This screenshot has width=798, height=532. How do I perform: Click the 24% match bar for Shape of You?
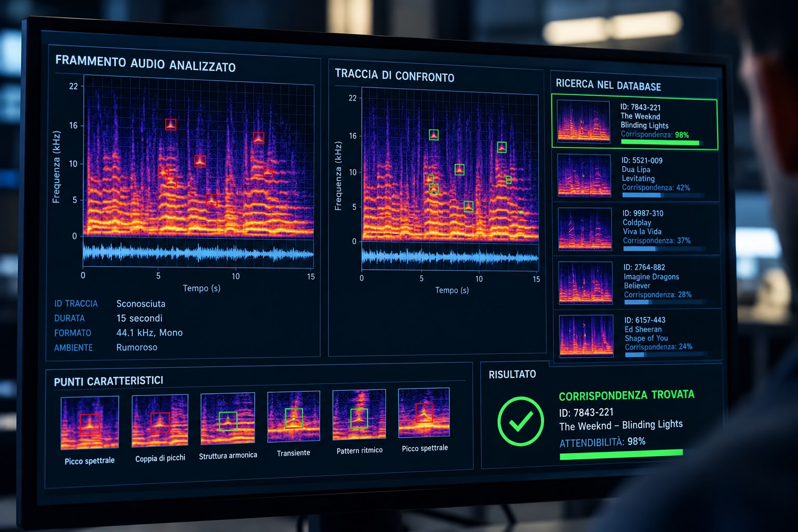pos(666,354)
